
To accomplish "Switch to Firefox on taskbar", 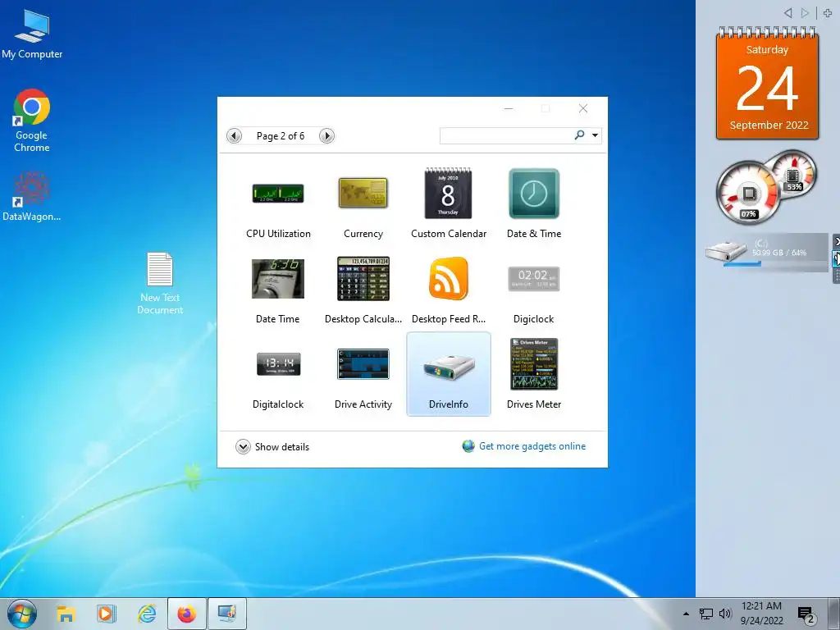I will (187, 614).
